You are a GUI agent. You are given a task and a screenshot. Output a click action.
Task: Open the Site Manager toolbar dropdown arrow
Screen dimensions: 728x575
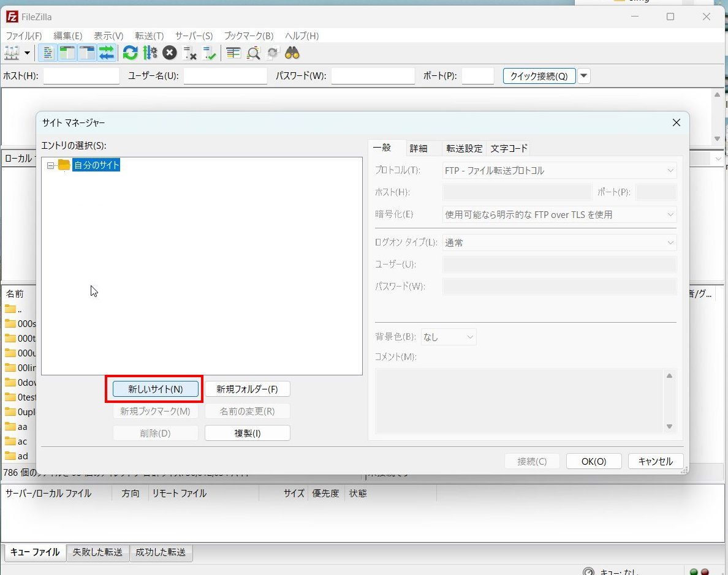(28, 53)
